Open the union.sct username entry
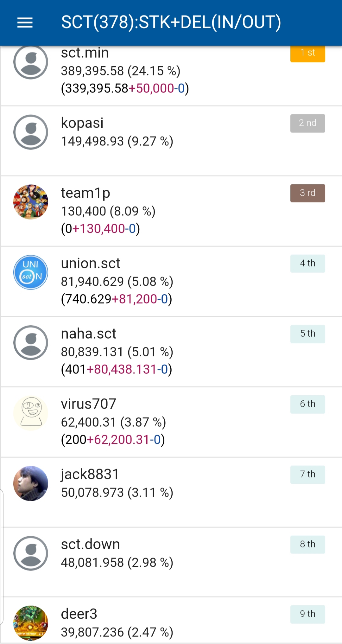 (91, 264)
